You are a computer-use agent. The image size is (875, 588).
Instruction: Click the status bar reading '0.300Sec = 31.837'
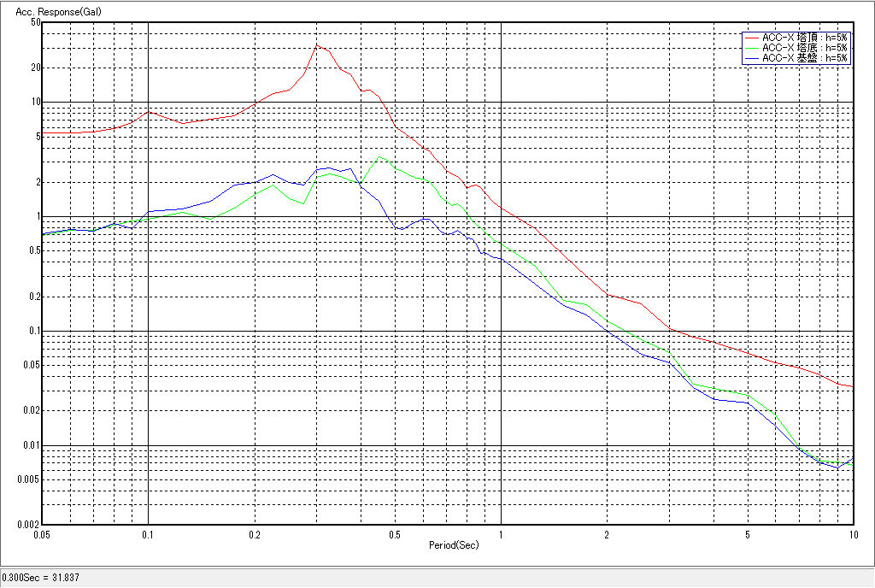coord(40,578)
